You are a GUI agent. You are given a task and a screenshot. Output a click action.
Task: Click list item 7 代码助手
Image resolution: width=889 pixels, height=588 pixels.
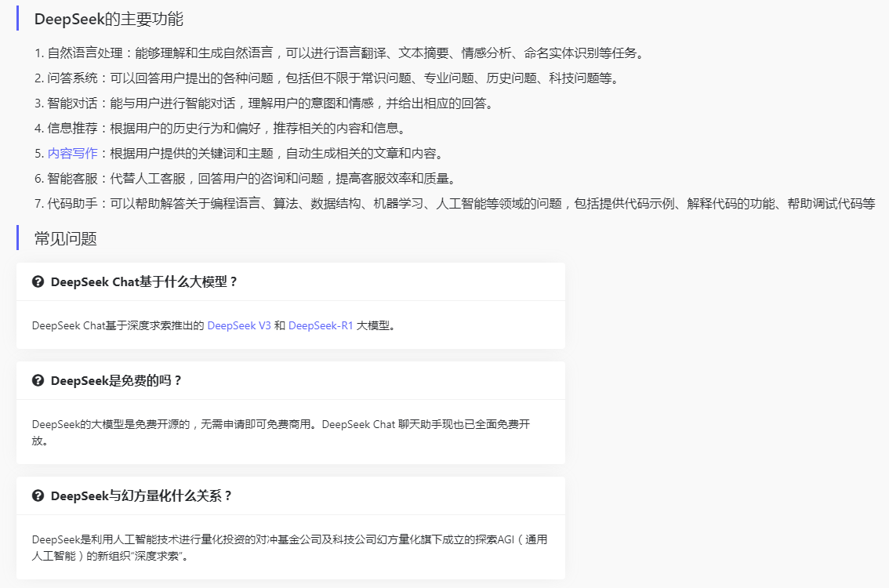tap(455, 204)
